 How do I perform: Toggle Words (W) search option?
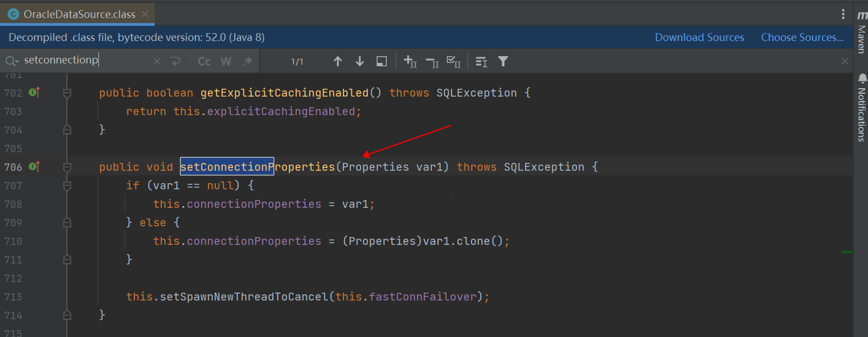coord(226,61)
